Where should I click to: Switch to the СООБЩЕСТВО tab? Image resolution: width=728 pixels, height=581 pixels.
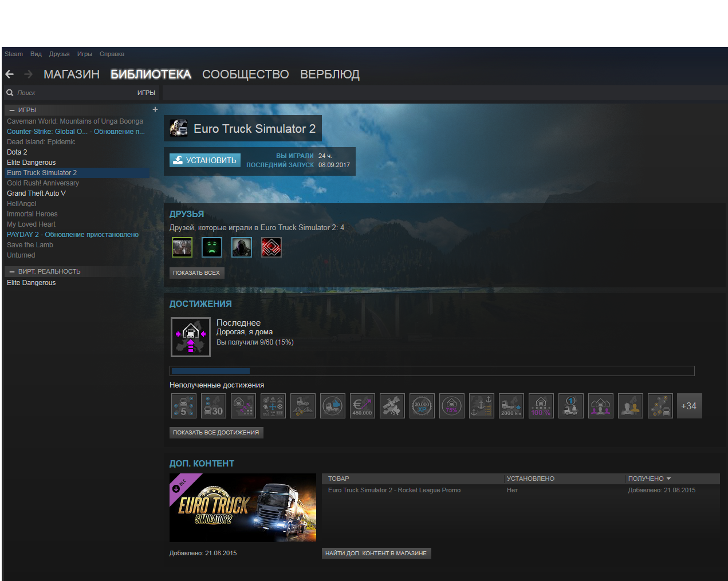point(246,74)
